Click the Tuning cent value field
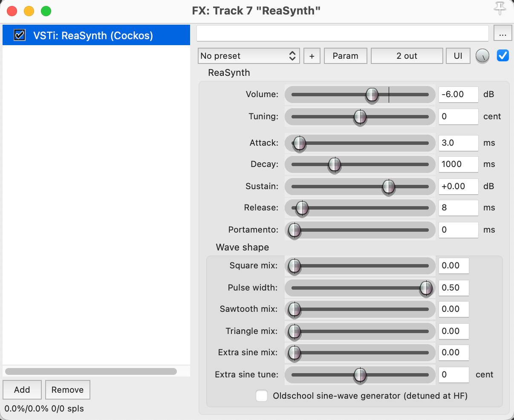The height and width of the screenshot is (420, 514). pyautogui.click(x=459, y=116)
